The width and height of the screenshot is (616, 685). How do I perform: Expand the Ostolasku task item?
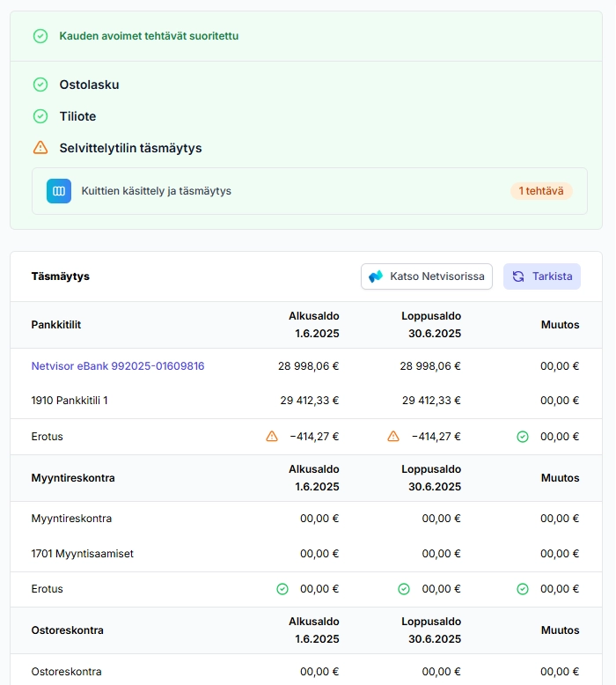[x=89, y=85]
